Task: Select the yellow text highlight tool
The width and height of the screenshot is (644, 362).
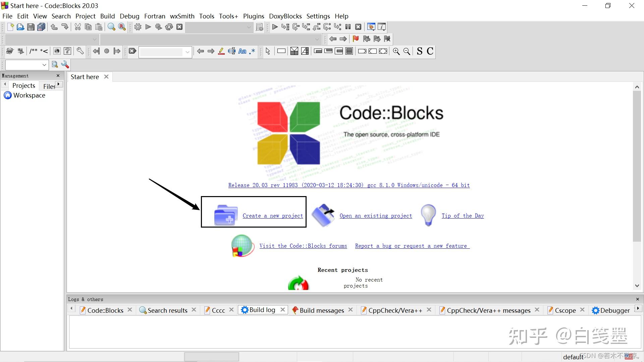Action: 221,51
